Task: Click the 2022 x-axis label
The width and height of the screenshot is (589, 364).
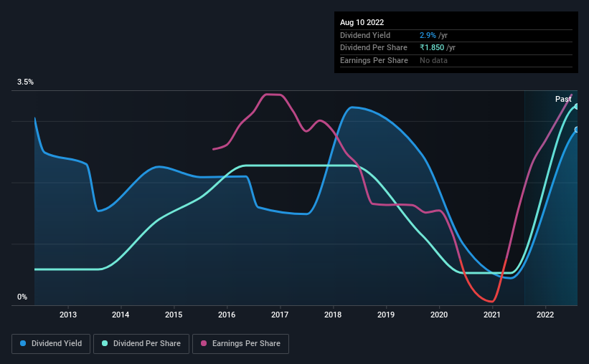Action: [545, 315]
